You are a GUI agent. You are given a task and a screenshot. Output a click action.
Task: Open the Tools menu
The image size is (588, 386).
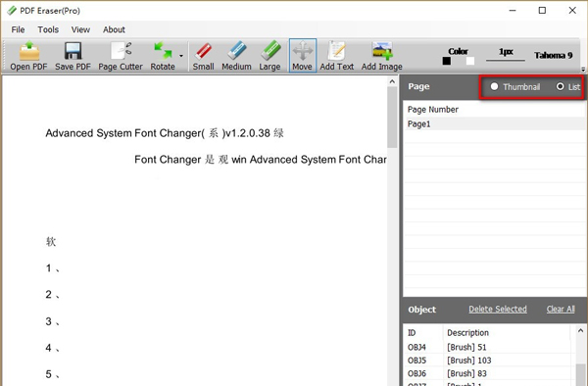click(x=48, y=29)
